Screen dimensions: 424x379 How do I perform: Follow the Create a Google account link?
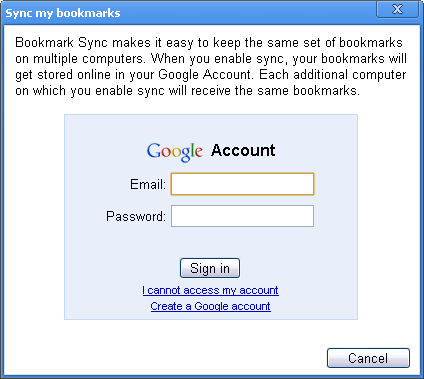(210, 306)
